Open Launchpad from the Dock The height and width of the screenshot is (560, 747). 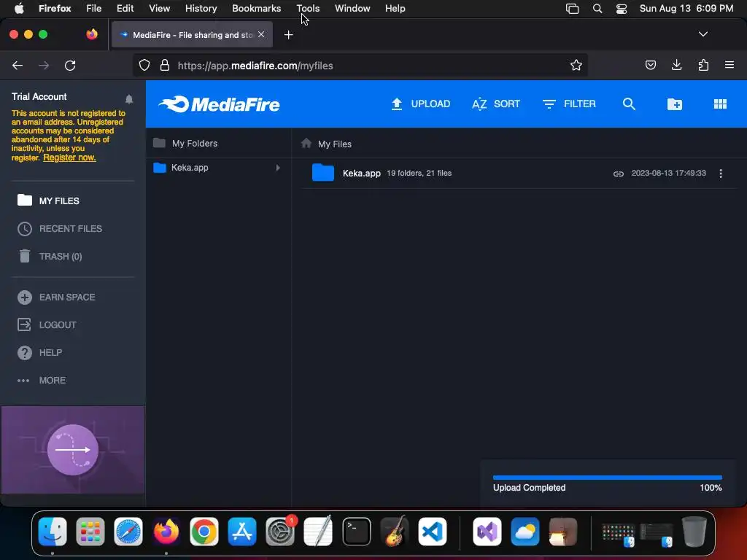90,532
